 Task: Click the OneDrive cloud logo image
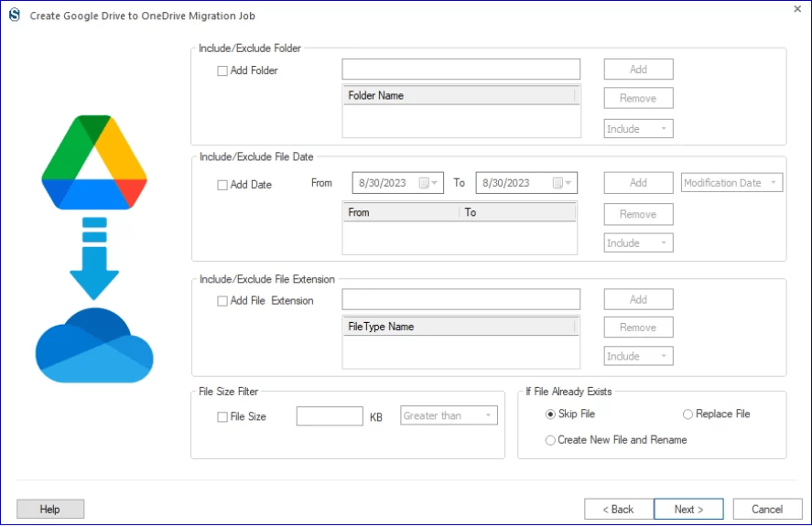(94, 345)
